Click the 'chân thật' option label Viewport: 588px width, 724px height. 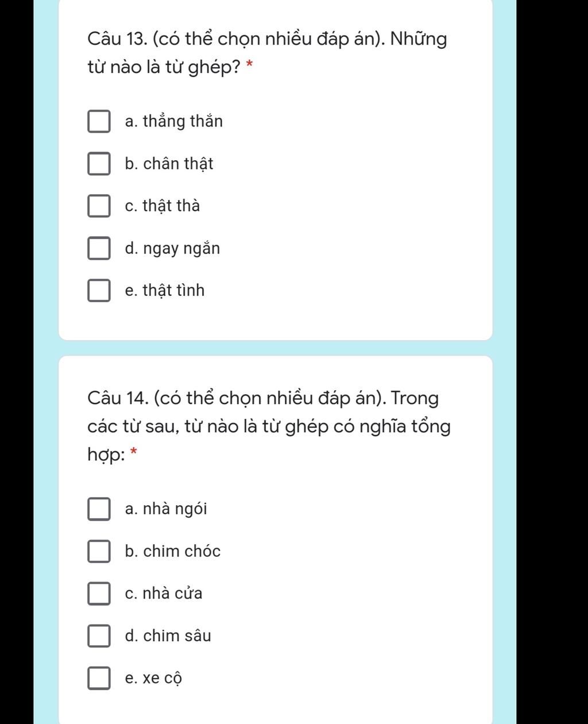[x=178, y=164]
